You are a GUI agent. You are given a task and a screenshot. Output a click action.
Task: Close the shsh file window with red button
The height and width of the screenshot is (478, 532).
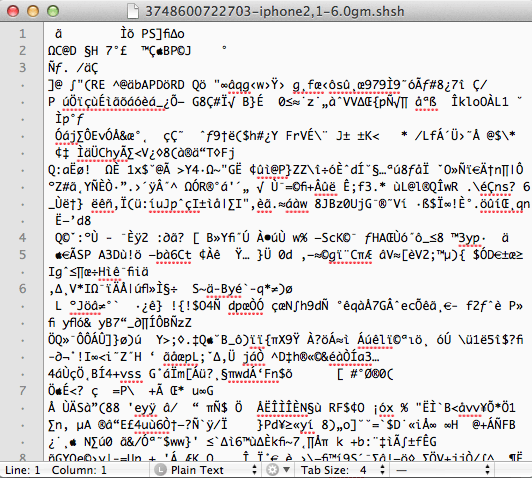[x=13, y=11]
